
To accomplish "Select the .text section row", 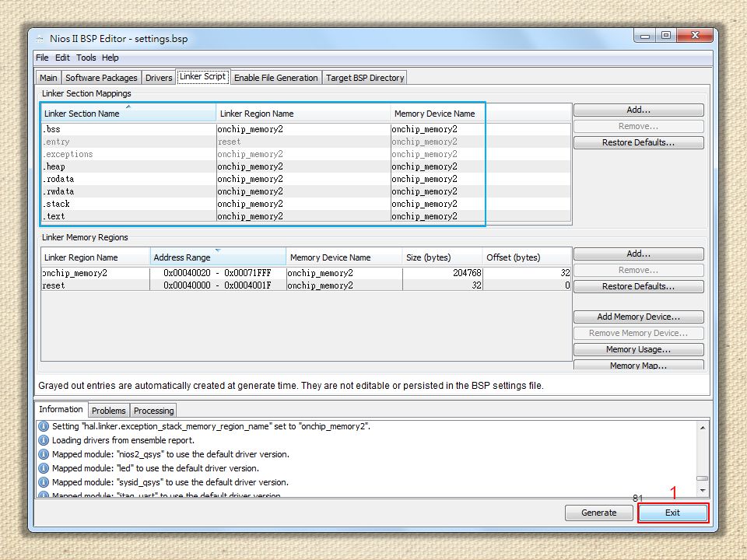I will pyautogui.click(x=306, y=216).
